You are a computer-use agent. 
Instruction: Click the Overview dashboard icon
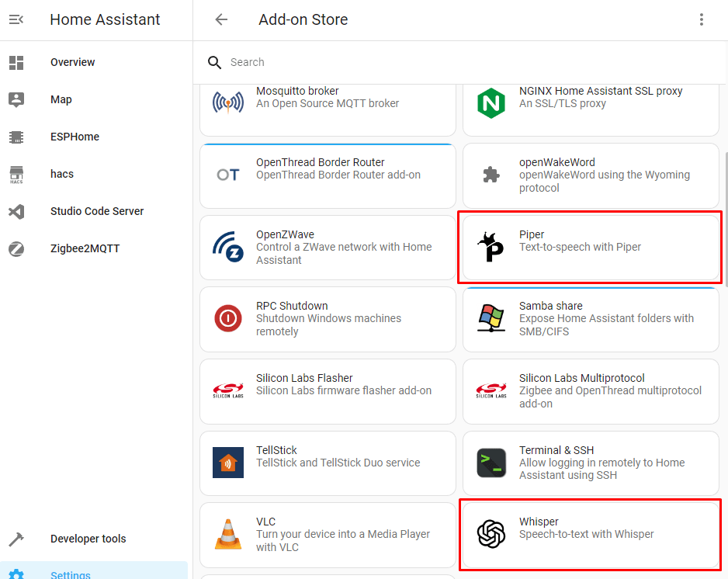point(16,63)
